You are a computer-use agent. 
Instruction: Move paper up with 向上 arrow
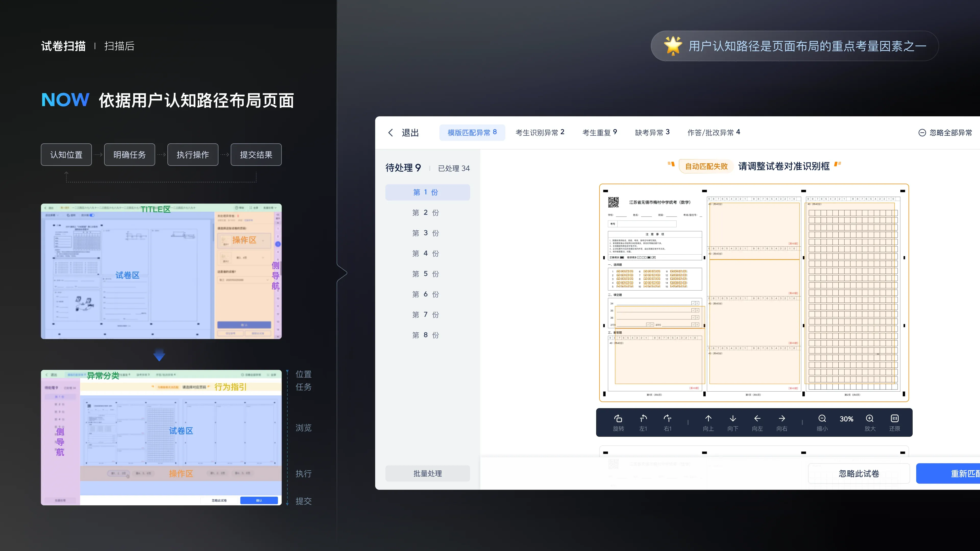708,419
